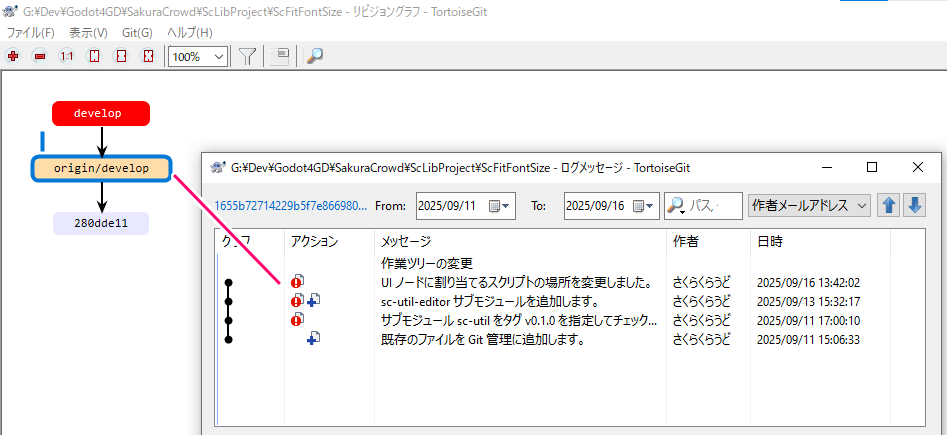
Task: Open the From date calendar dropdown
Action: 499,206
